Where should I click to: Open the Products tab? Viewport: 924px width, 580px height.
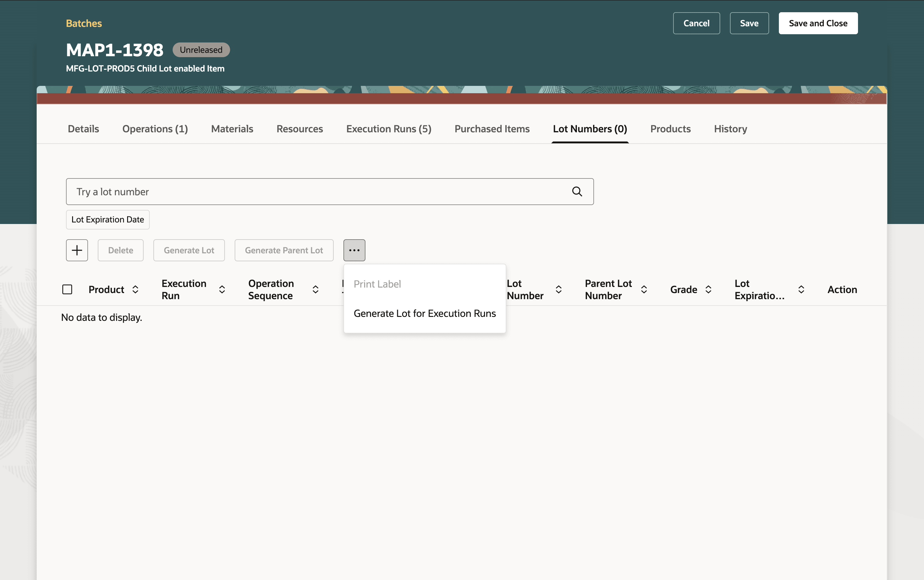pyautogui.click(x=670, y=129)
